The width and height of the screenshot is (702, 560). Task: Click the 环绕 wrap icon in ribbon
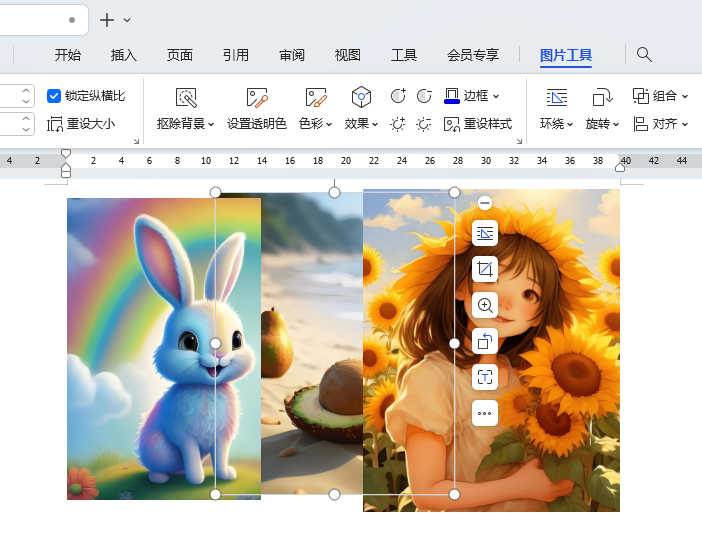(x=556, y=97)
